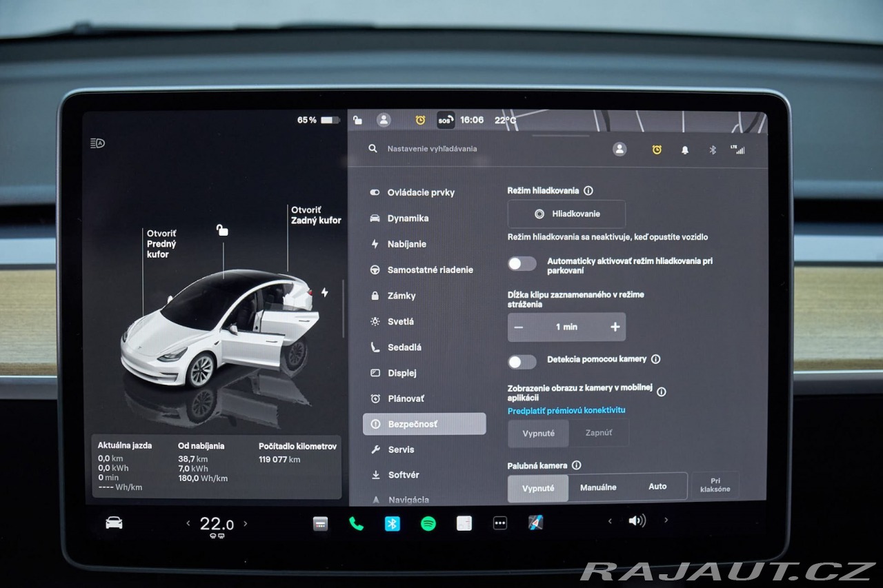Open the dock app left of the phone
Viewport: 883px width, 588px height.
coord(321,524)
